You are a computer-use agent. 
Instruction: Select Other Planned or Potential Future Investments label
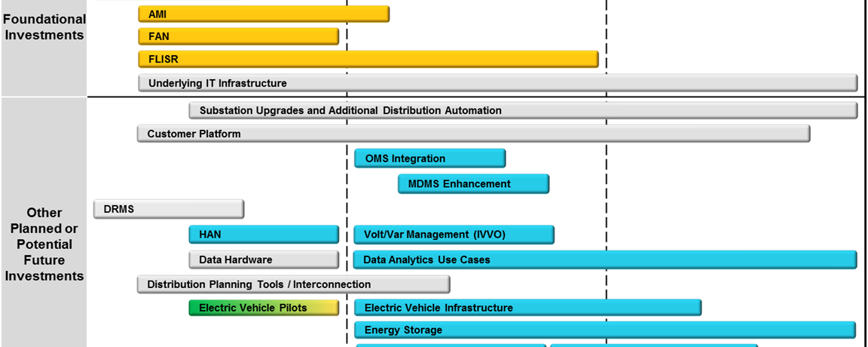(44, 244)
